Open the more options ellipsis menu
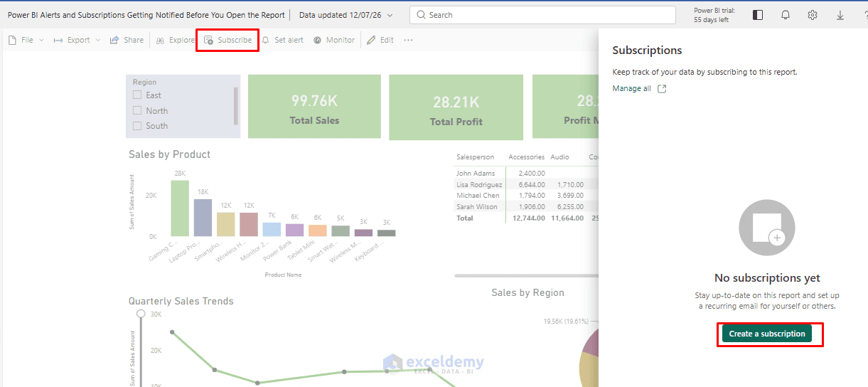The image size is (868, 387). [x=408, y=40]
